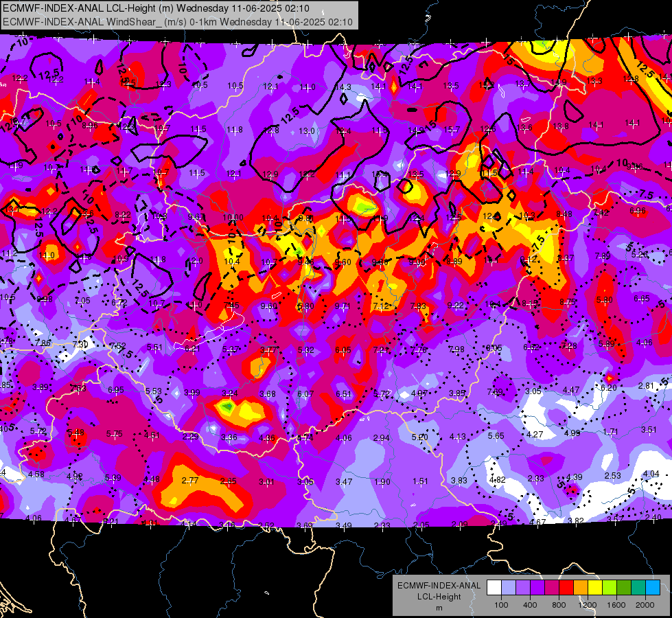Click the grid value 7.12

(381, 306)
